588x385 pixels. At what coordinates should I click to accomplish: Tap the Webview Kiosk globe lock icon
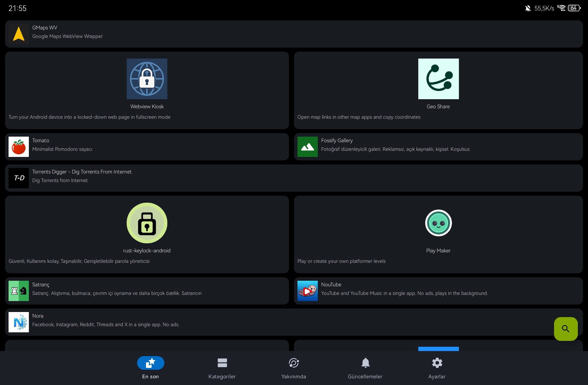pyautogui.click(x=147, y=79)
